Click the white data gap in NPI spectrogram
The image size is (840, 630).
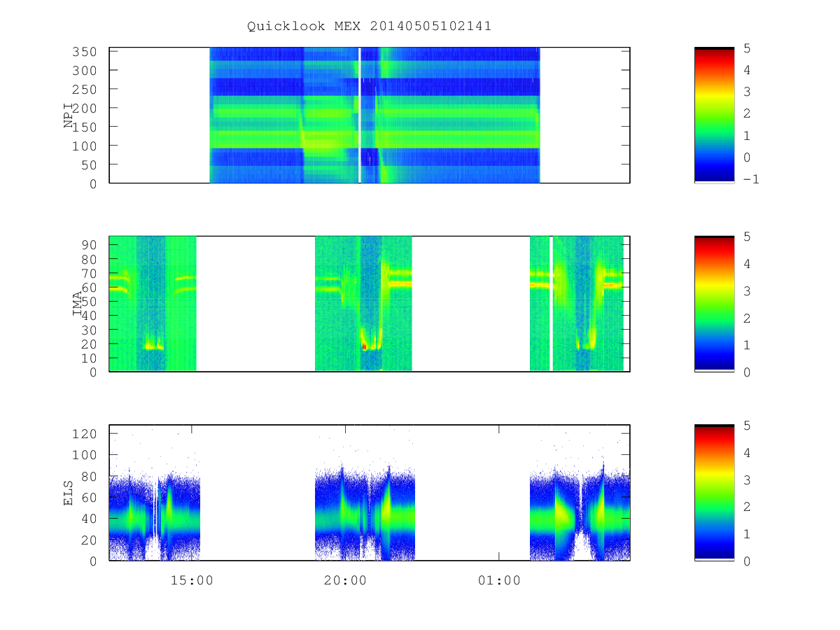point(360,115)
